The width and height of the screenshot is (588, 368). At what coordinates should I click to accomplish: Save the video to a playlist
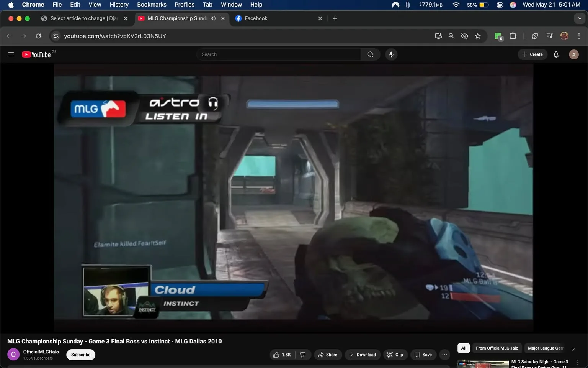423,355
